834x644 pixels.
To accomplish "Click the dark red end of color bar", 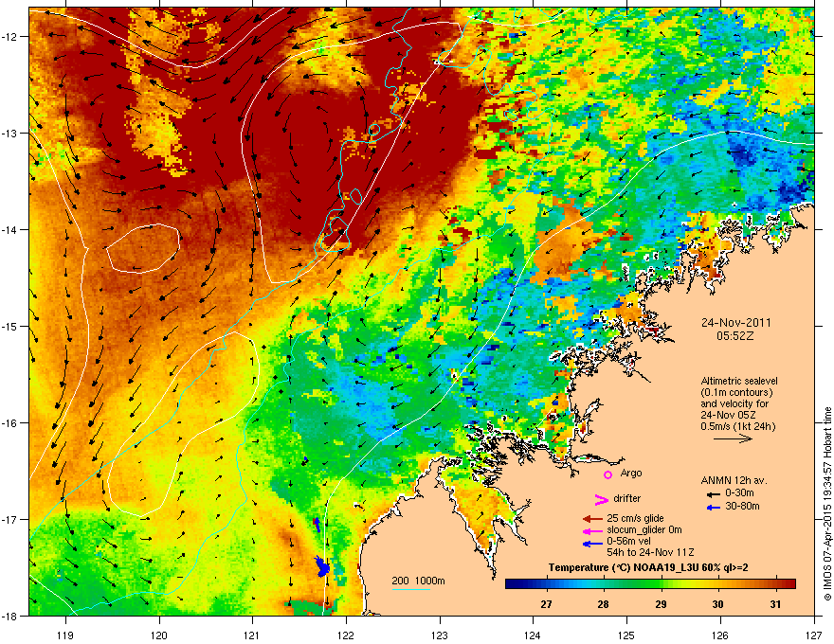I will coord(789,583).
